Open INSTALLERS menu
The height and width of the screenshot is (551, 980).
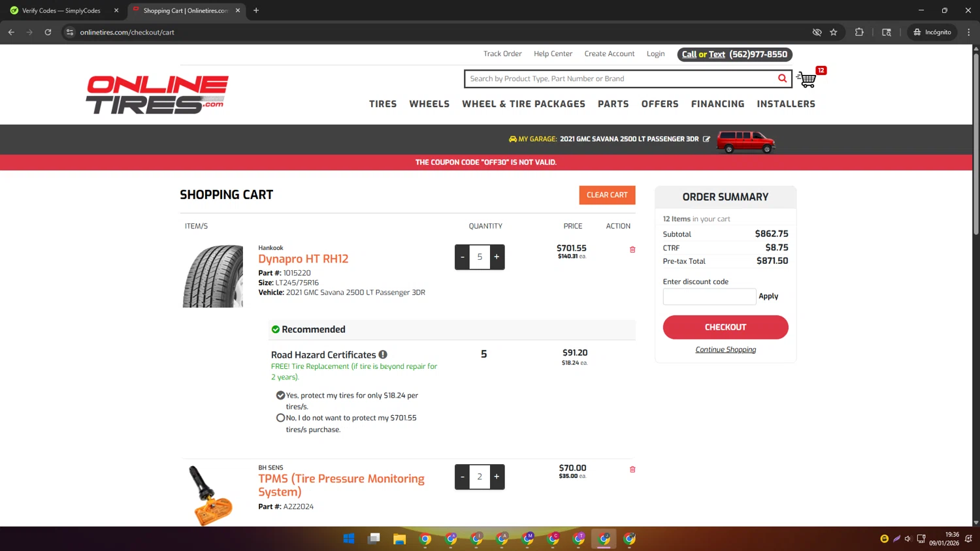(x=786, y=104)
